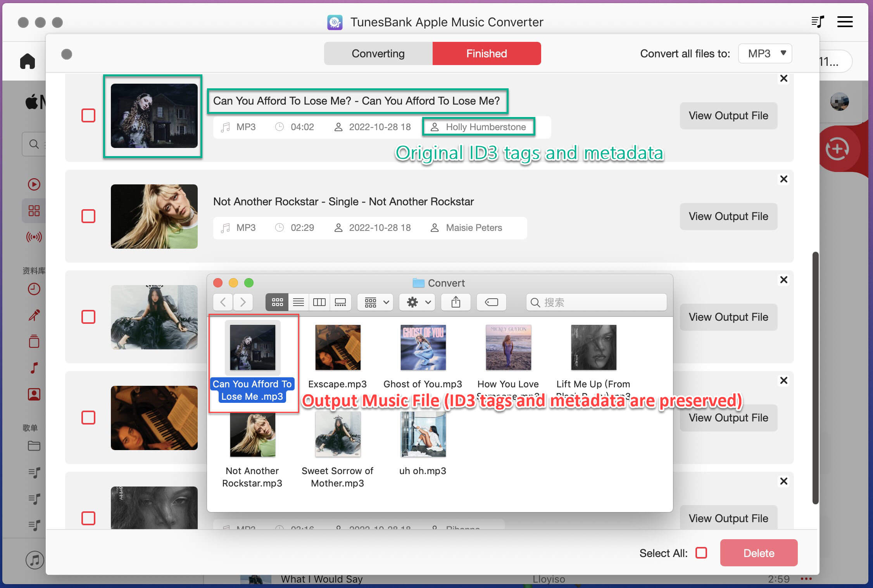Open the playlist queue icon in title bar
Image resolution: width=873 pixels, height=588 pixels.
point(818,22)
